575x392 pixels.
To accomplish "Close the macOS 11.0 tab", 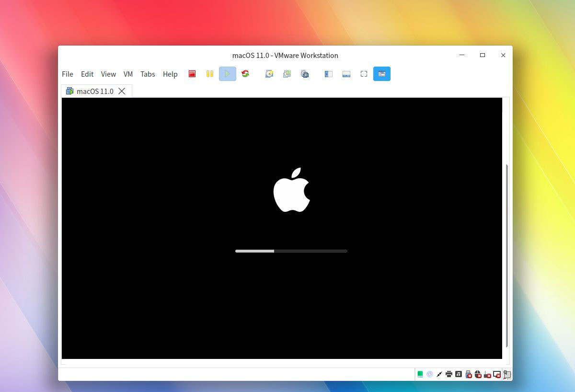I will tap(122, 91).
